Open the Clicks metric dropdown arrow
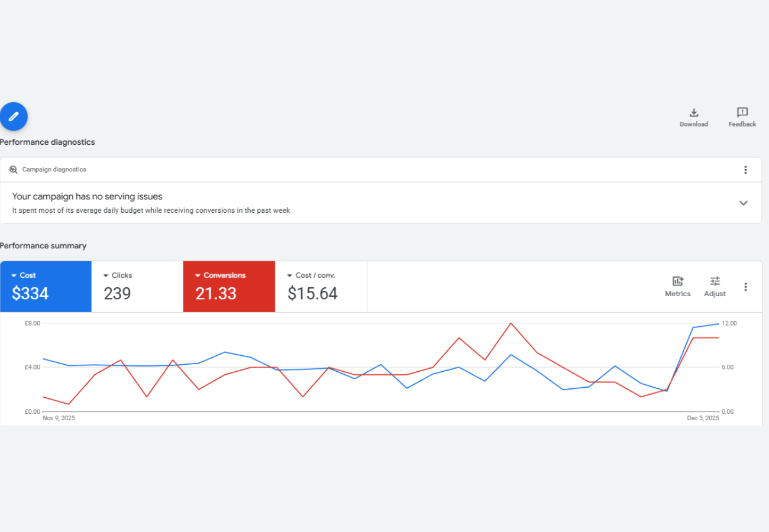 coord(106,275)
